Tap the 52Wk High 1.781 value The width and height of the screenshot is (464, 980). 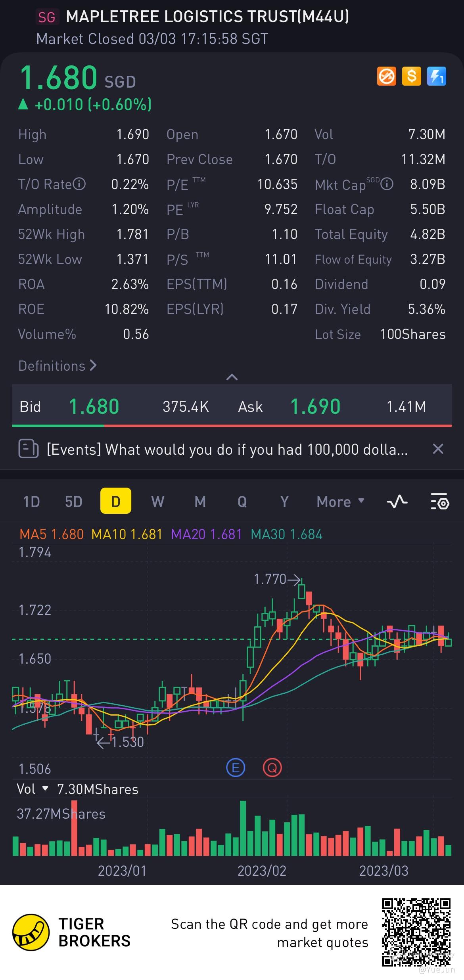point(132,234)
